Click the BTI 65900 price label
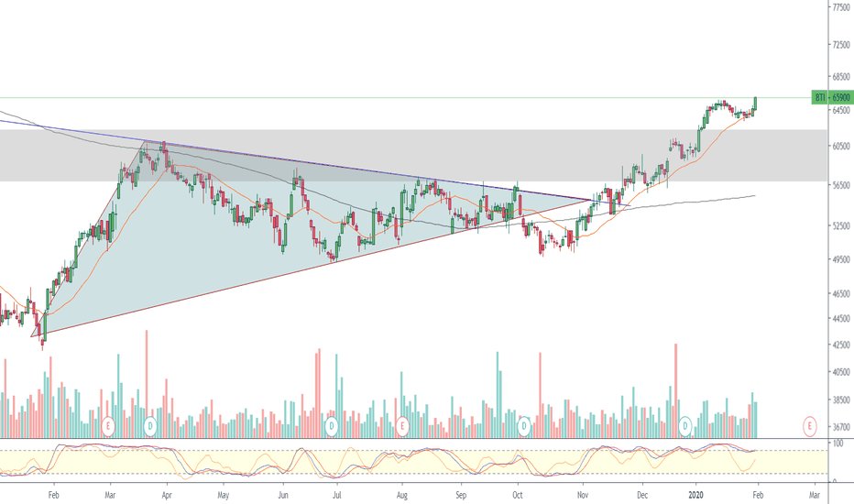 (832, 97)
